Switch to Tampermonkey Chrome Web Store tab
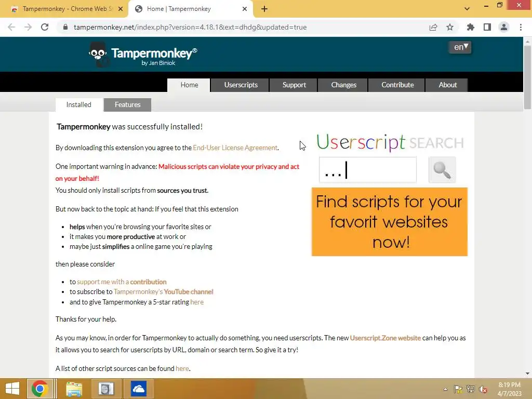 click(64, 9)
